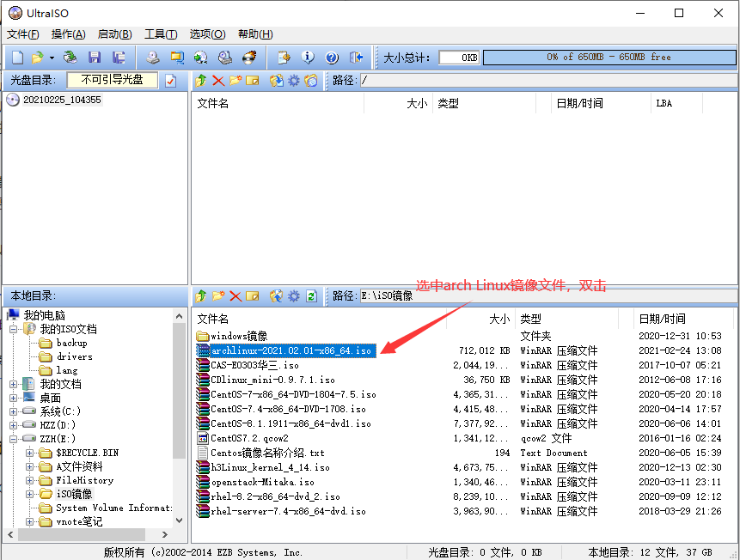The width and height of the screenshot is (740, 560).
Task: Toggle the bootable check icon beside 不可引导光盘
Action: tap(171, 81)
